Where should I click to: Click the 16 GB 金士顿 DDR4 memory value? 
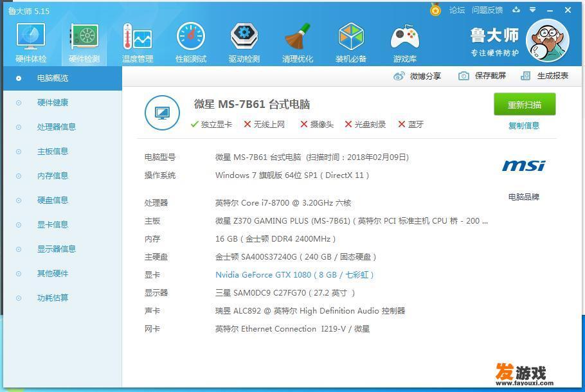point(275,238)
